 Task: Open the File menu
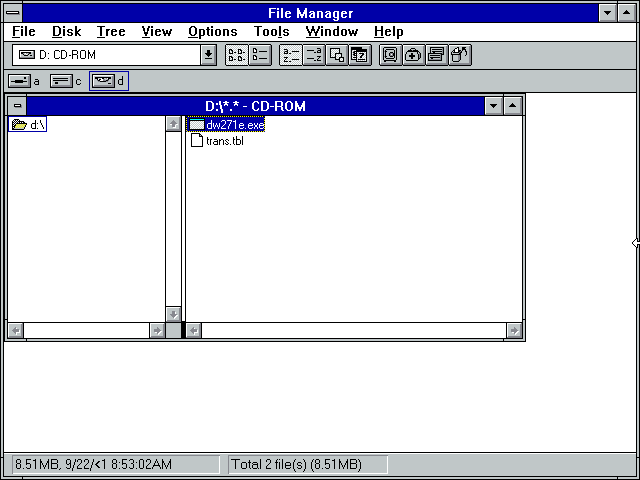23,31
